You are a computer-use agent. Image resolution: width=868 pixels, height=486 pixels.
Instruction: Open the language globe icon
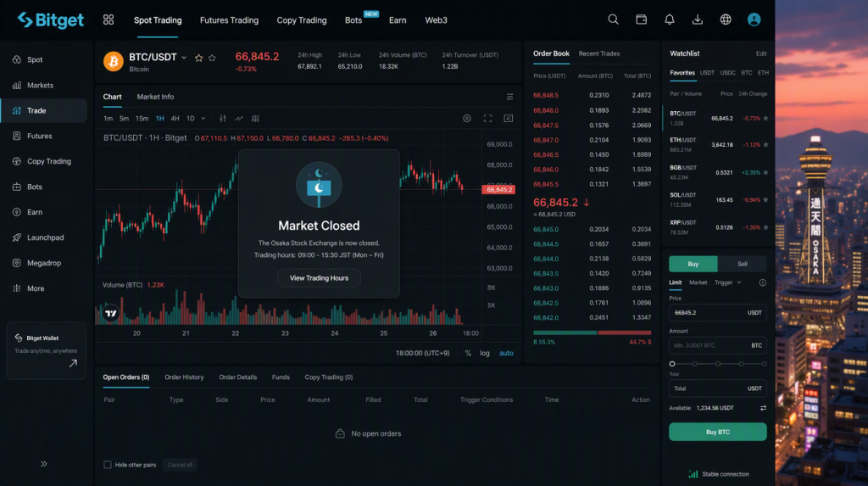click(726, 20)
